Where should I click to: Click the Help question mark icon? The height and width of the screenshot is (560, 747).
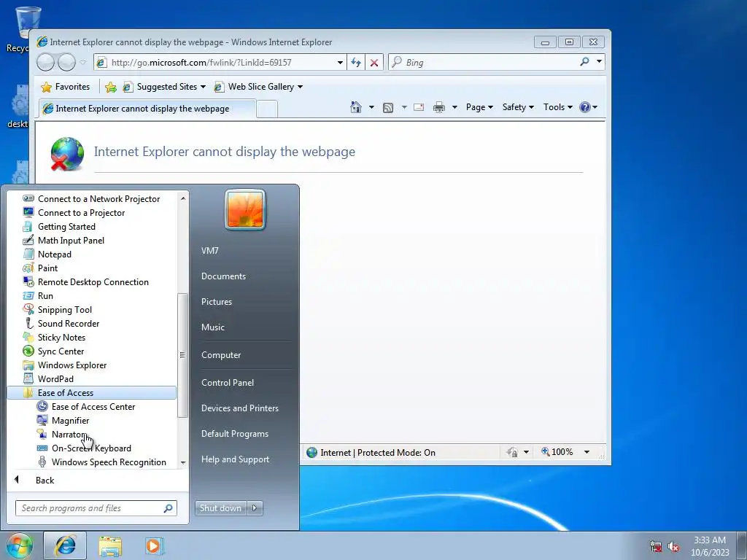585,107
